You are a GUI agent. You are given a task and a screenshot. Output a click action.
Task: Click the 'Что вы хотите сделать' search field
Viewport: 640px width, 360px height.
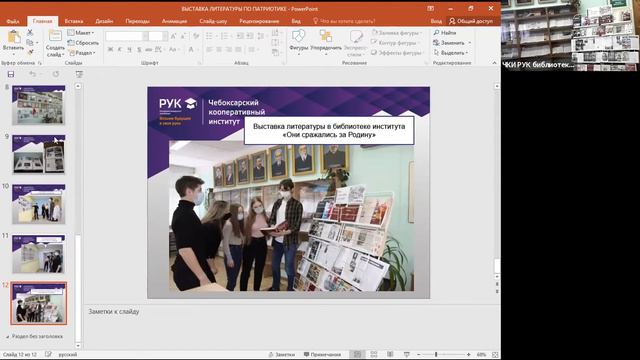tap(344, 21)
